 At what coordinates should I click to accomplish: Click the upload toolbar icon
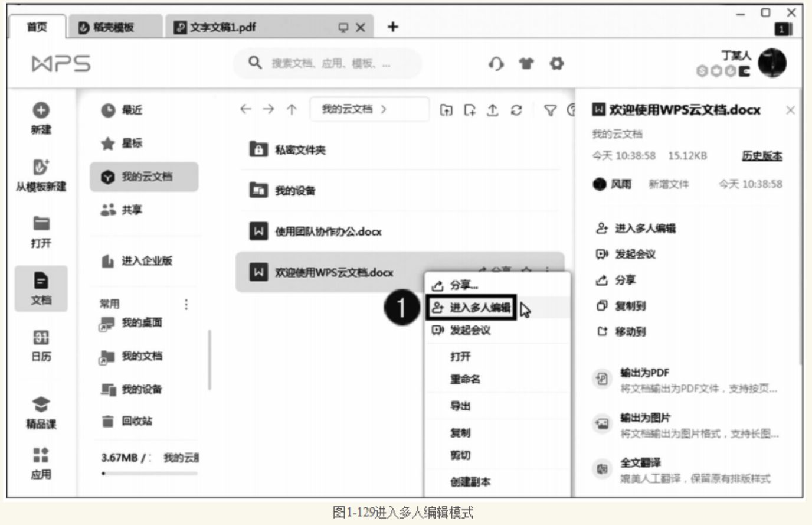click(493, 110)
